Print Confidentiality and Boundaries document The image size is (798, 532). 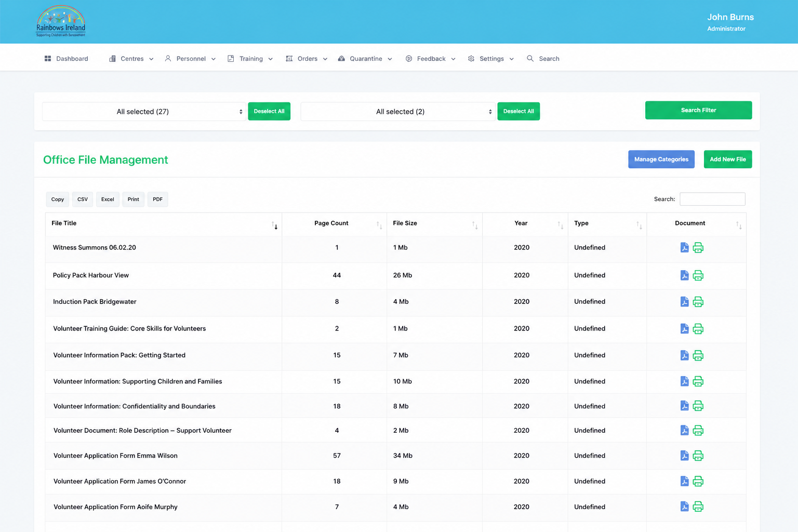tap(698, 406)
